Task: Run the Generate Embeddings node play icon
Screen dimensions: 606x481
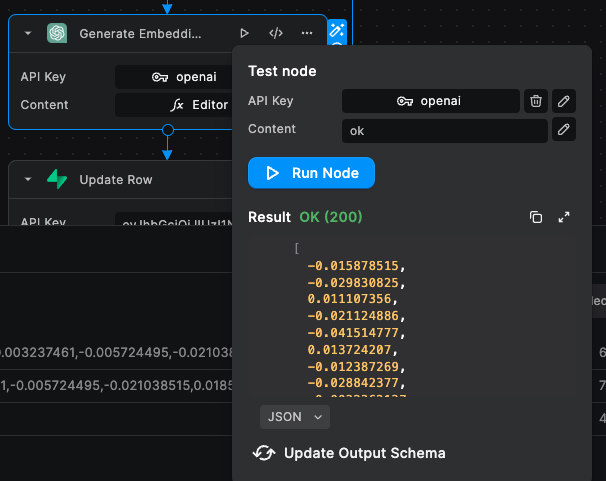Action: (244, 33)
